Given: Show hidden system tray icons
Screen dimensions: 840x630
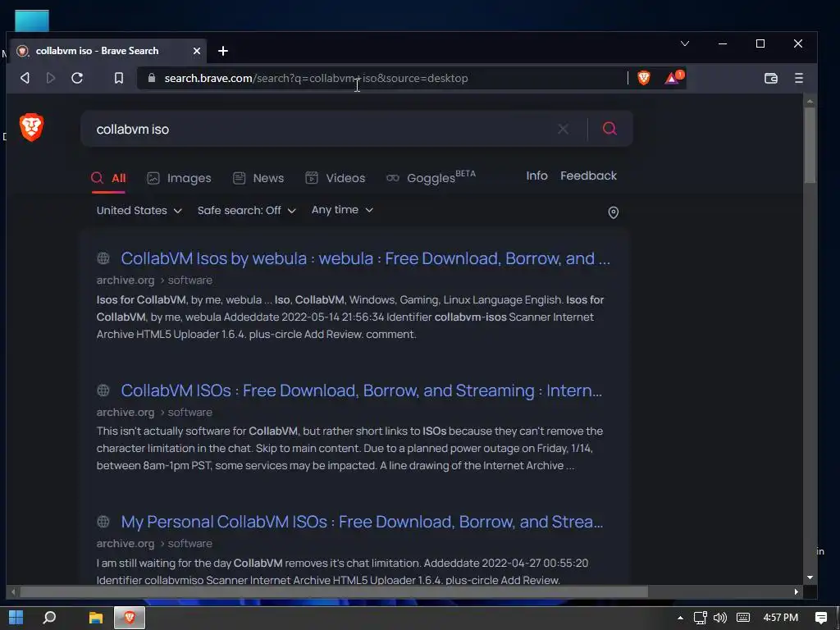Looking at the screenshot, I should pos(680,618).
